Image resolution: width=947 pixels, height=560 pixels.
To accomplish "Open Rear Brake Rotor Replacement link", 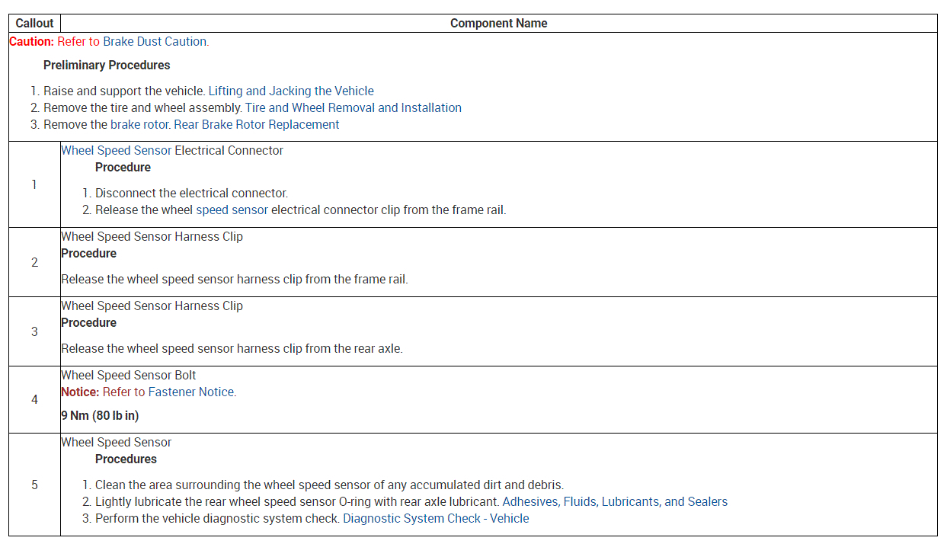I will tap(257, 124).
